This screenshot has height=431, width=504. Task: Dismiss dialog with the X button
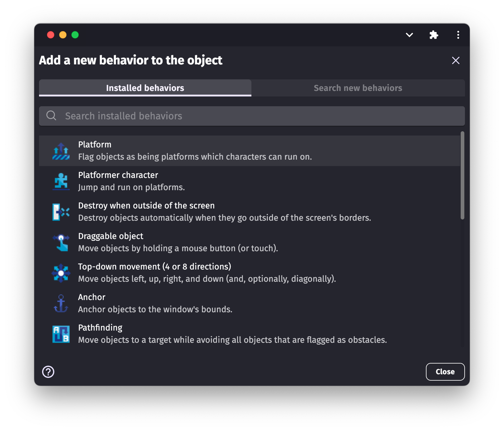(x=455, y=60)
